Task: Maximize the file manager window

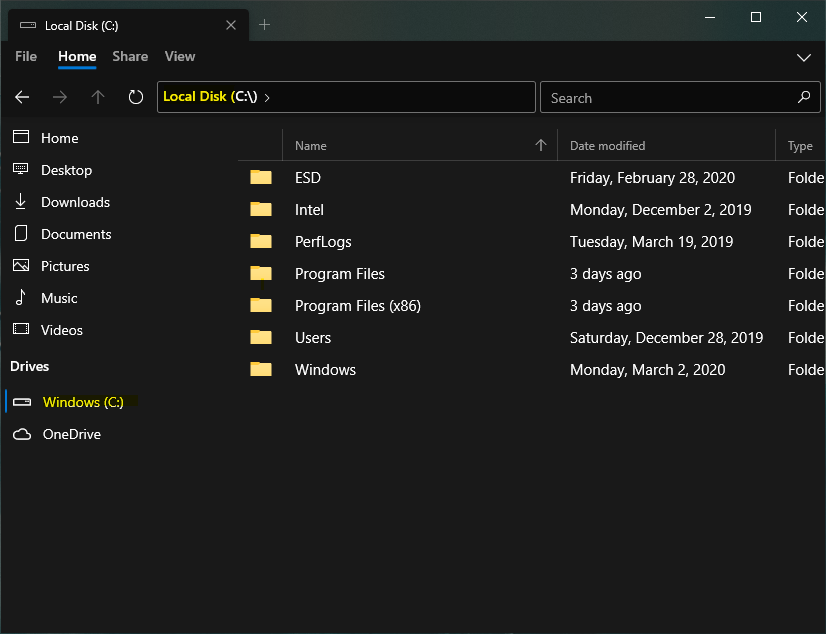Action: pyautogui.click(x=755, y=17)
